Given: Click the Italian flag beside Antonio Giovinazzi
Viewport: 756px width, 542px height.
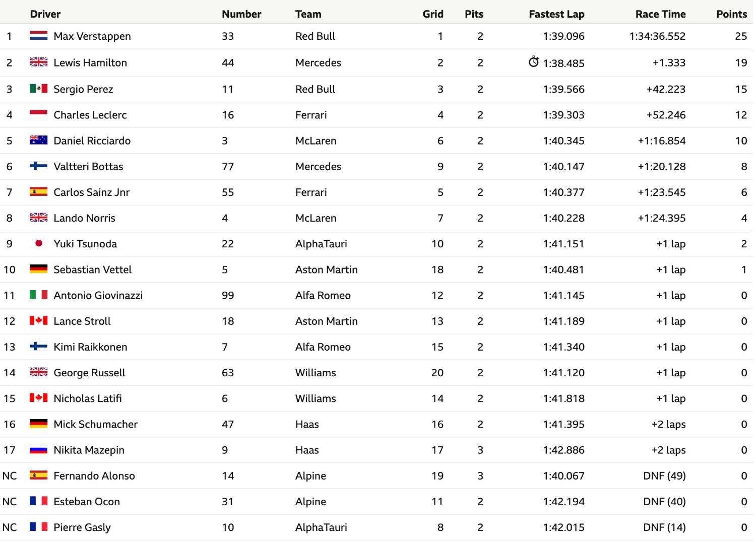Looking at the screenshot, I should tap(39, 295).
